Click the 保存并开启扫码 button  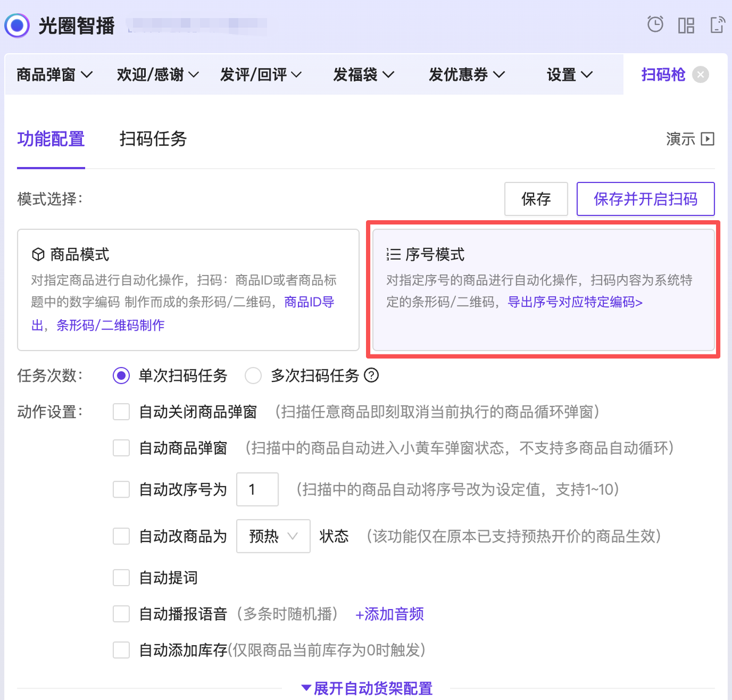click(645, 199)
